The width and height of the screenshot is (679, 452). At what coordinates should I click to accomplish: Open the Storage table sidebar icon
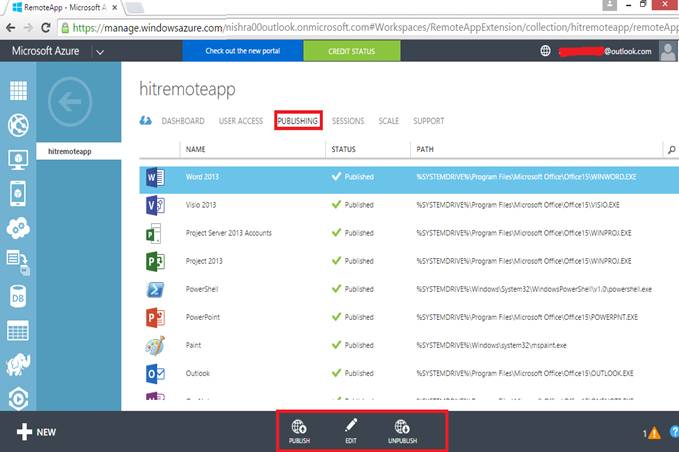pos(18,331)
